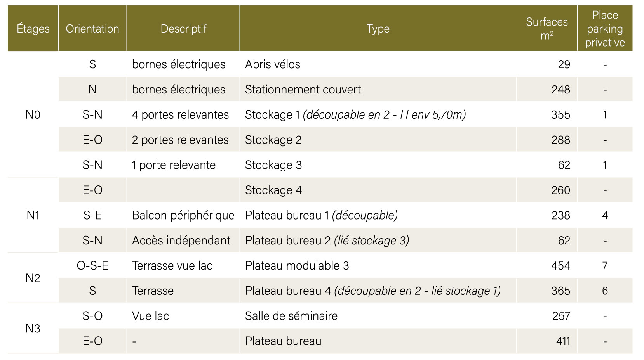Click the Surfaces m² column header
644x360 pixels.
547,29
